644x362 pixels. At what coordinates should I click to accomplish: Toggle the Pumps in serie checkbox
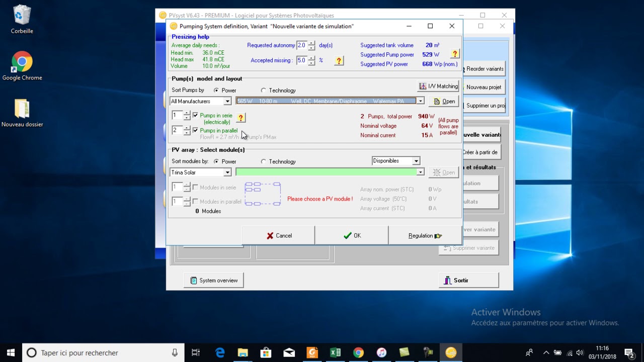tap(195, 116)
